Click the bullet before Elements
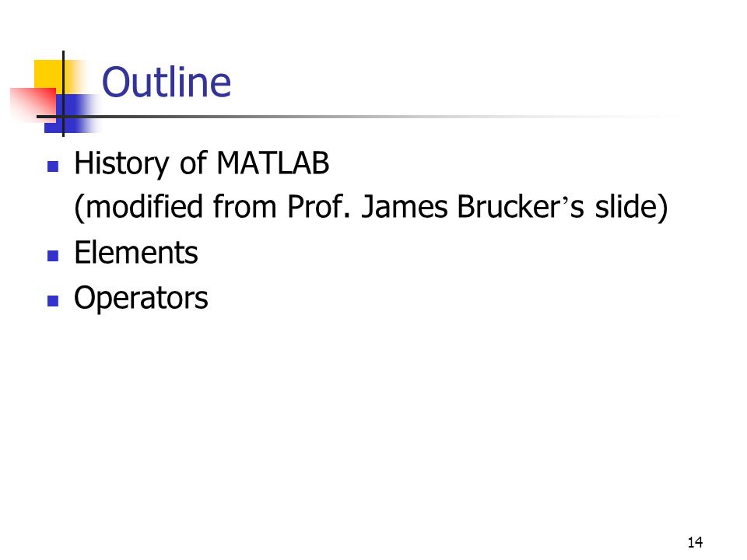 click(53, 256)
